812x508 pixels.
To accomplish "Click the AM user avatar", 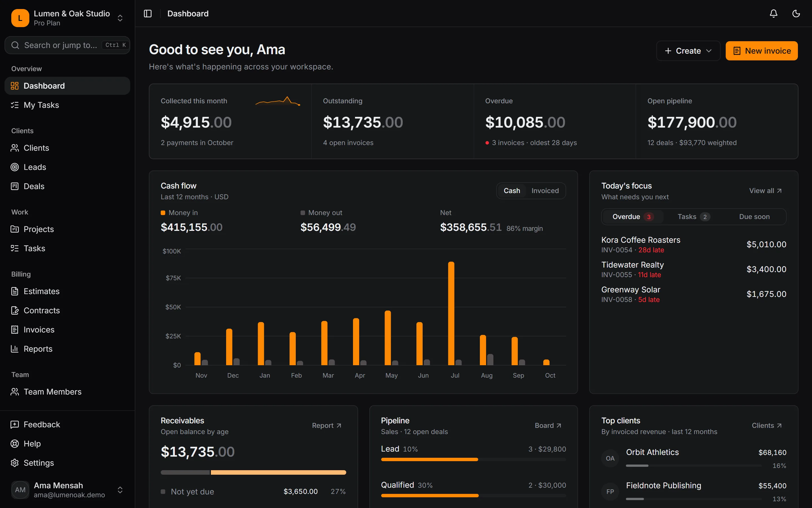I will 20,490.
